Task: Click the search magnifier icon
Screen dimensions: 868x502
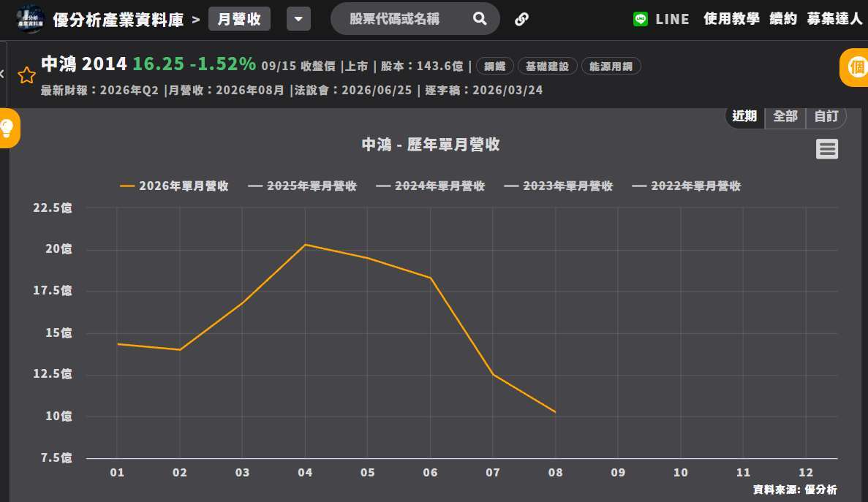Action: coord(480,19)
